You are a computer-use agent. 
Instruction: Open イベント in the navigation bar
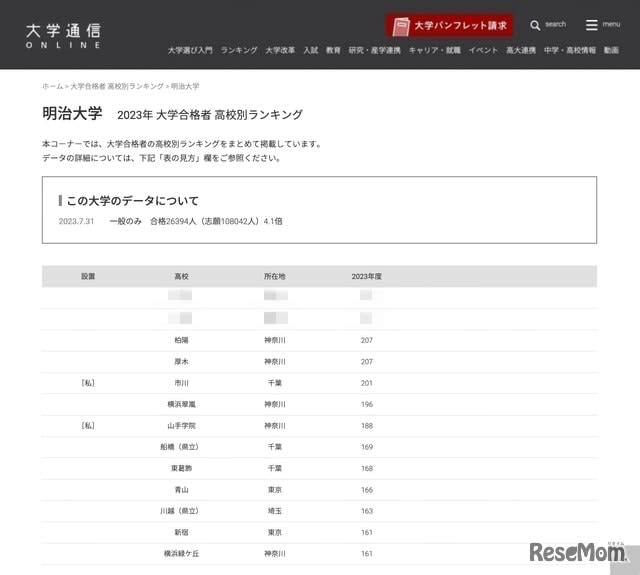[483, 50]
